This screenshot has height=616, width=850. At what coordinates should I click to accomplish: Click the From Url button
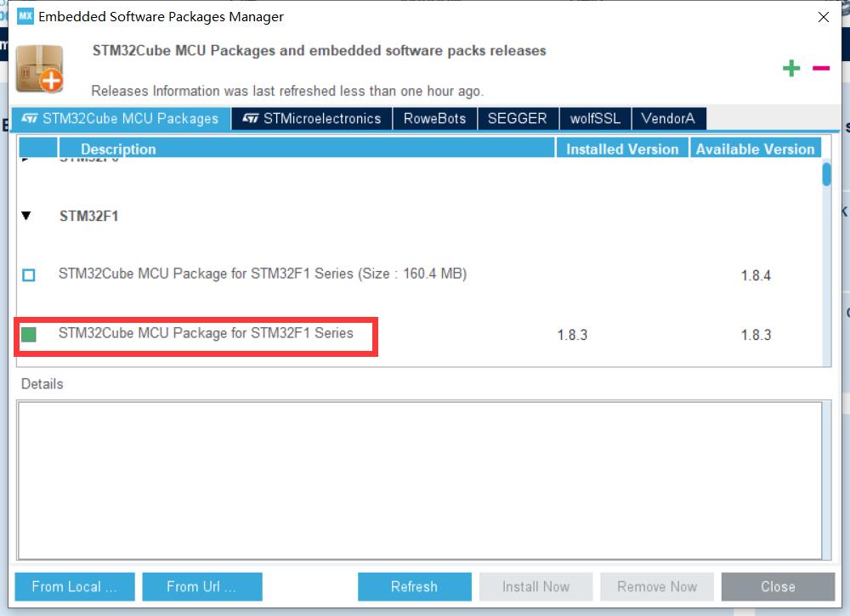(x=202, y=587)
